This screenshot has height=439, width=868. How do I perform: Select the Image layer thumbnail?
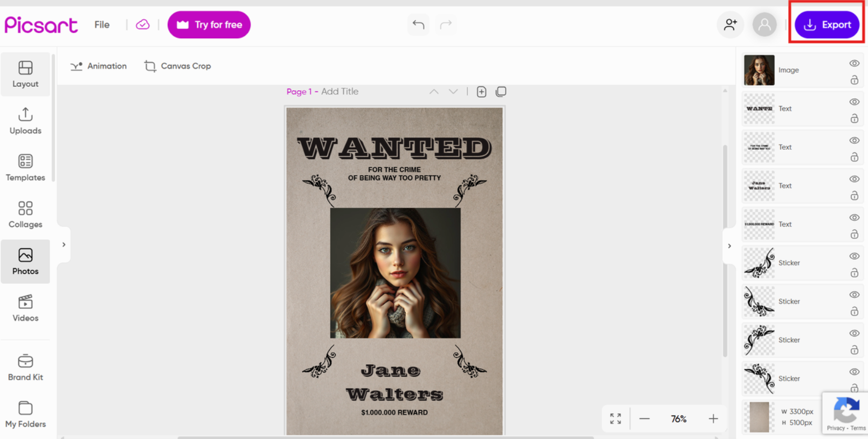point(759,70)
